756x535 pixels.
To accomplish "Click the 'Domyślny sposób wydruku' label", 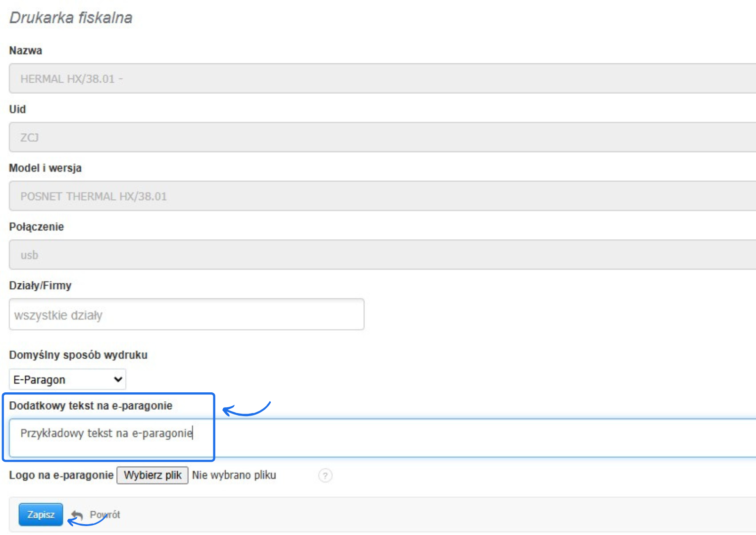I will tap(78, 355).
